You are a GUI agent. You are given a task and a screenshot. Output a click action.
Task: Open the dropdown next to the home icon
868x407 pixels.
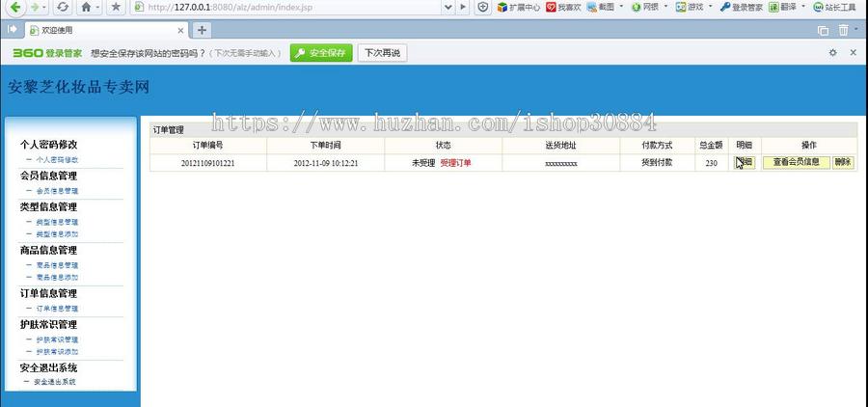point(98,7)
